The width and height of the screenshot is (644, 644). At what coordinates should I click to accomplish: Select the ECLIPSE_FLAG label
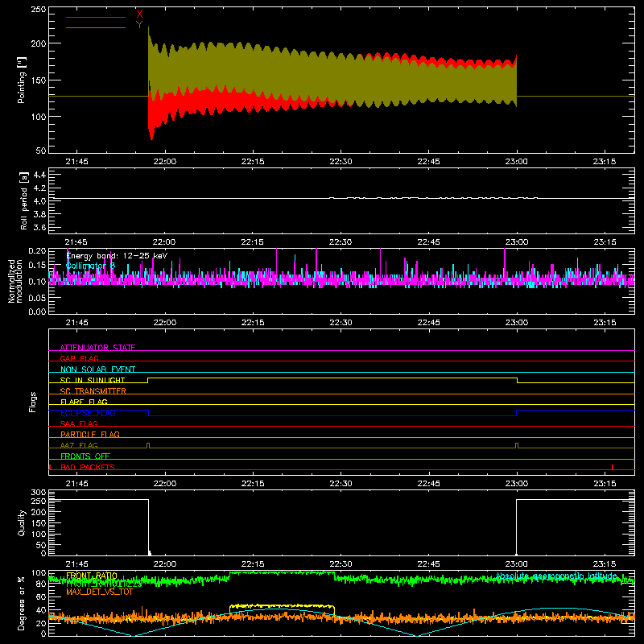click(x=88, y=413)
